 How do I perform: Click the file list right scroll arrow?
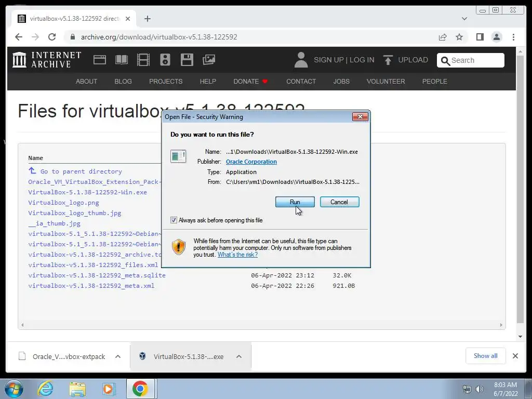coord(501,325)
